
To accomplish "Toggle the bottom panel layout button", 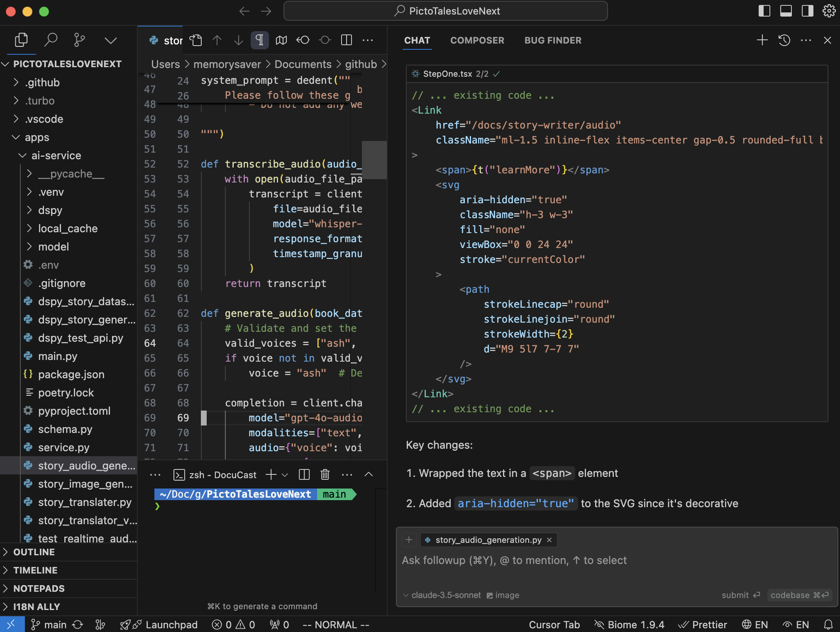I will pyautogui.click(x=786, y=11).
